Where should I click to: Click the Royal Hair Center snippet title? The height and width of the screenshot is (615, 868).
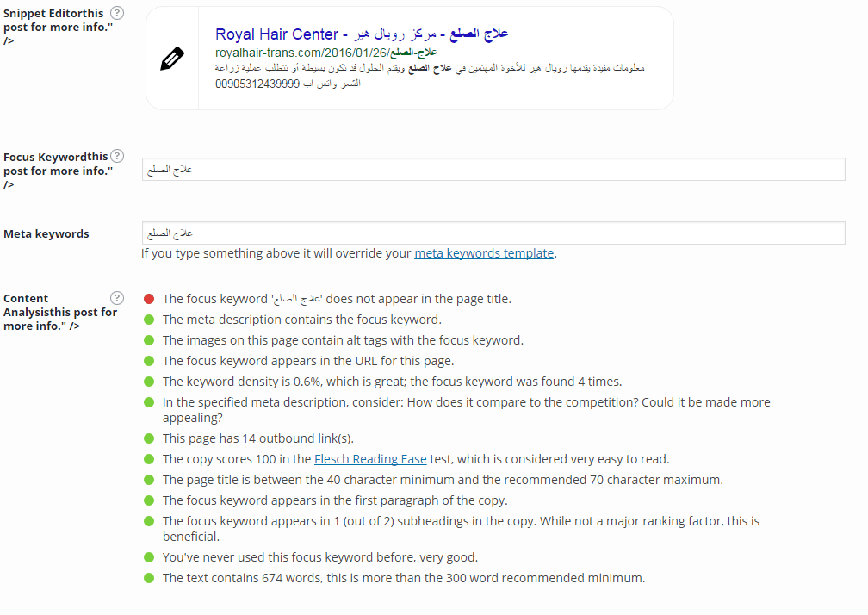[362, 34]
